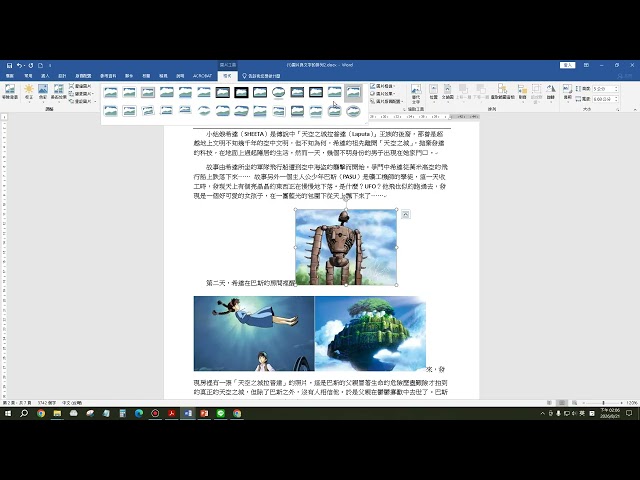Viewport: 640px width, 480px height.
Task: Click the Save icon in quick access toolbar
Action: pos(9,65)
